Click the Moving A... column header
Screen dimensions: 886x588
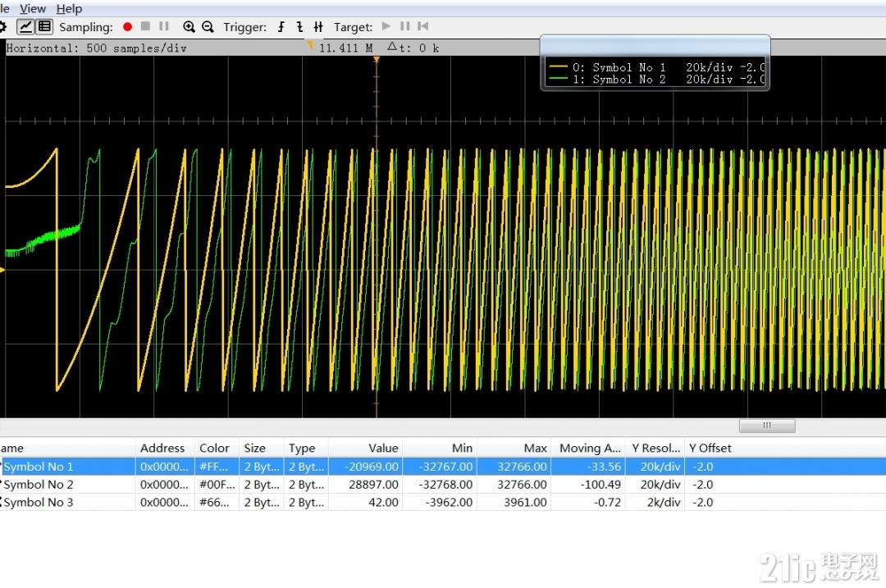(x=590, y=448)
